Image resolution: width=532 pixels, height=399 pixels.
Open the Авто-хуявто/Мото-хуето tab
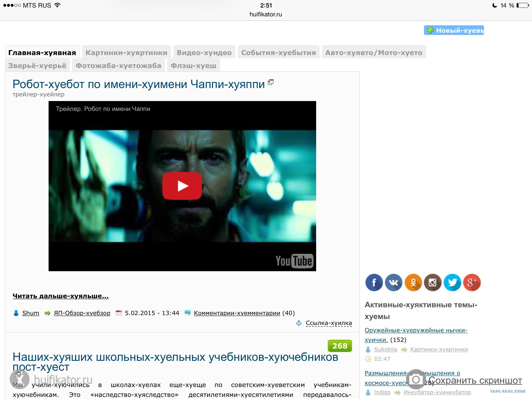tap(374, 52)
